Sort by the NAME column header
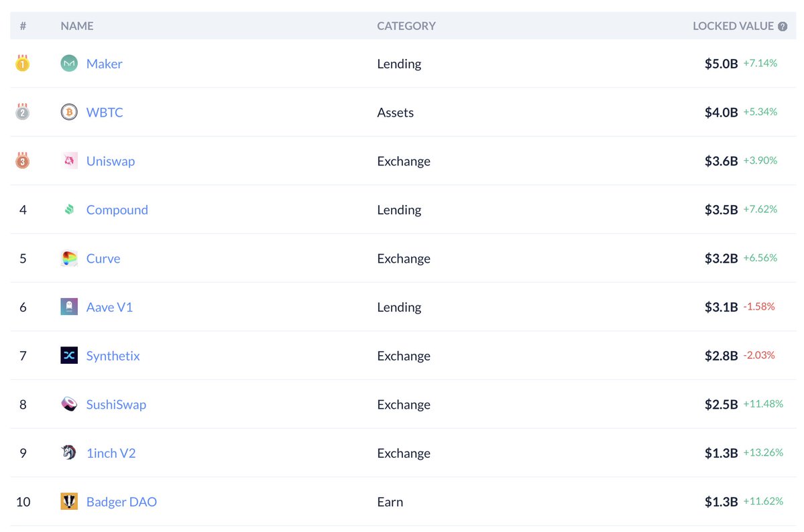The width and height of the screenshot is (804, 532). 77,25
